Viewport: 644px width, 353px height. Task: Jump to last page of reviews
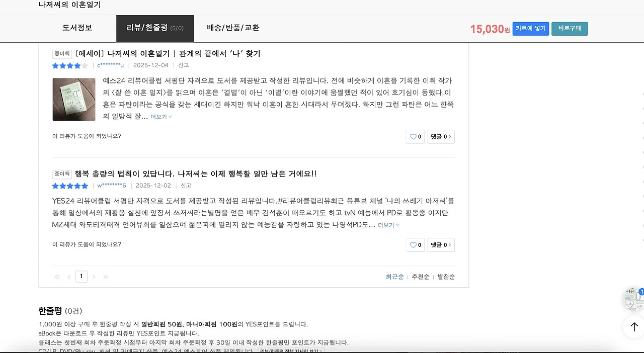tap(106, 277)
